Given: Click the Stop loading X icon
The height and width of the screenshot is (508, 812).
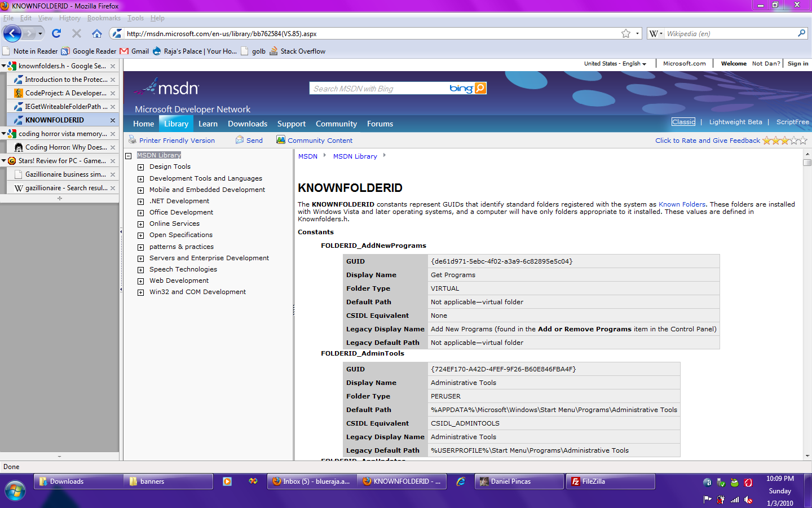Looking at the screenshot, I should click(x=77, y=33).
